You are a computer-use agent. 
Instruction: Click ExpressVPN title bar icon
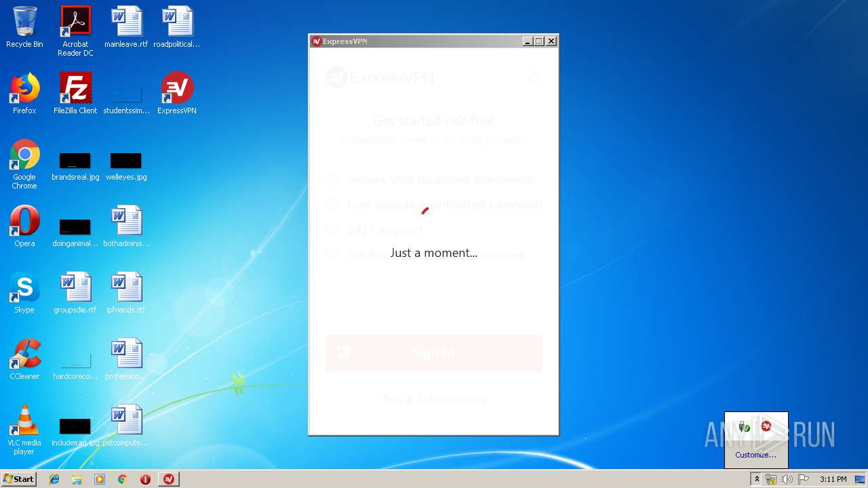coord(316,41)
